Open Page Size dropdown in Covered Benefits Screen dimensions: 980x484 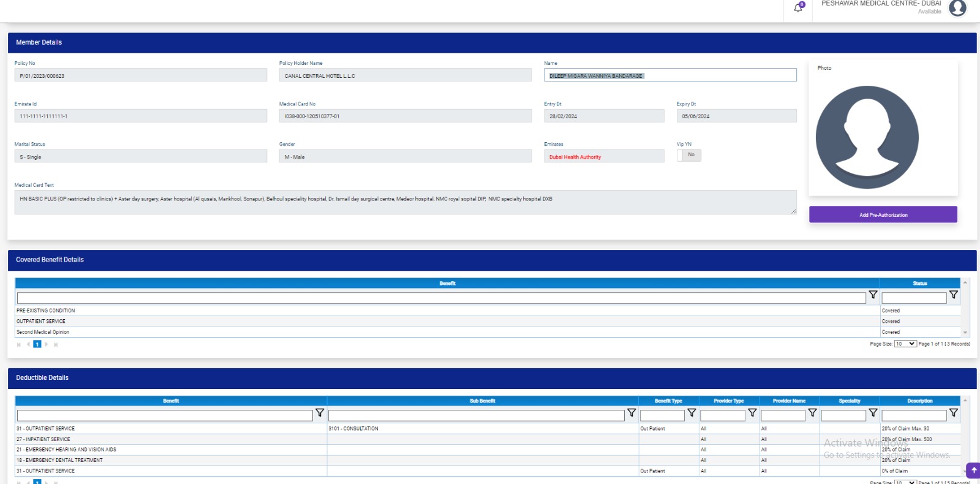905,344
